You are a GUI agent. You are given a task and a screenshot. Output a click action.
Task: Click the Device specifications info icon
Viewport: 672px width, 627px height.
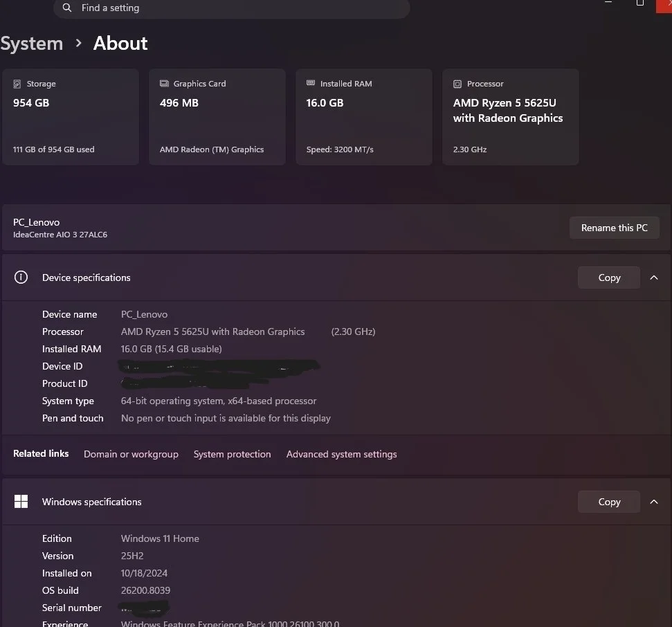click(x=21, y=278)
